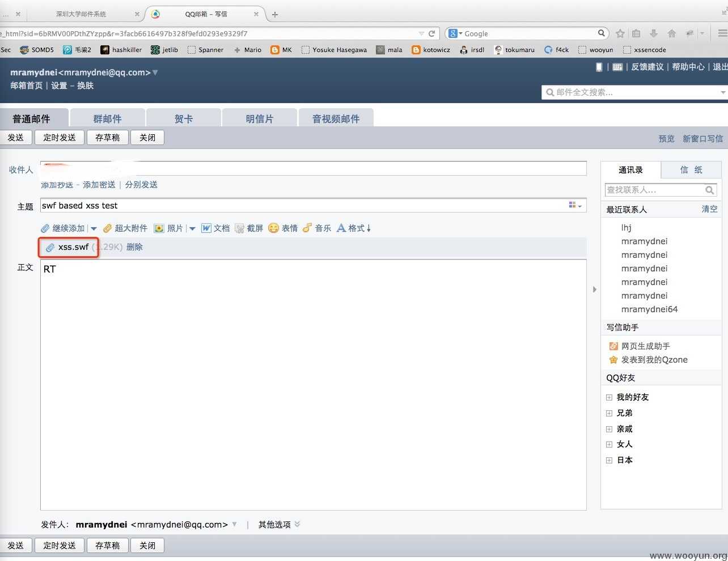Switch to the 音视频邮件 tab

[x=336, y=118]
